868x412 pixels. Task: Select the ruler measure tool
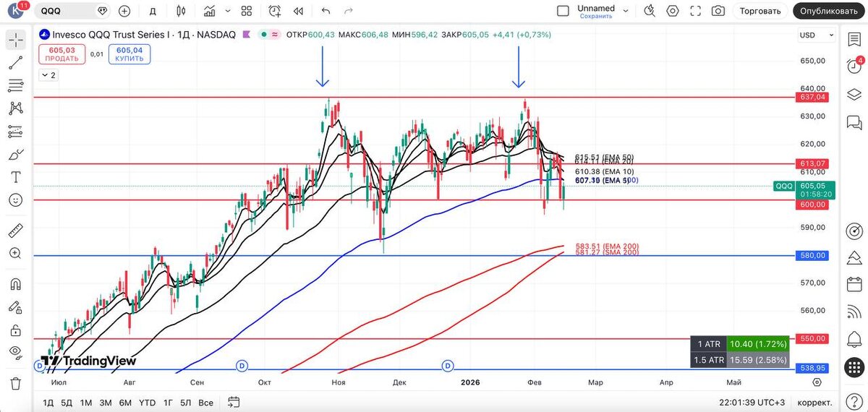tap(15, 231)
